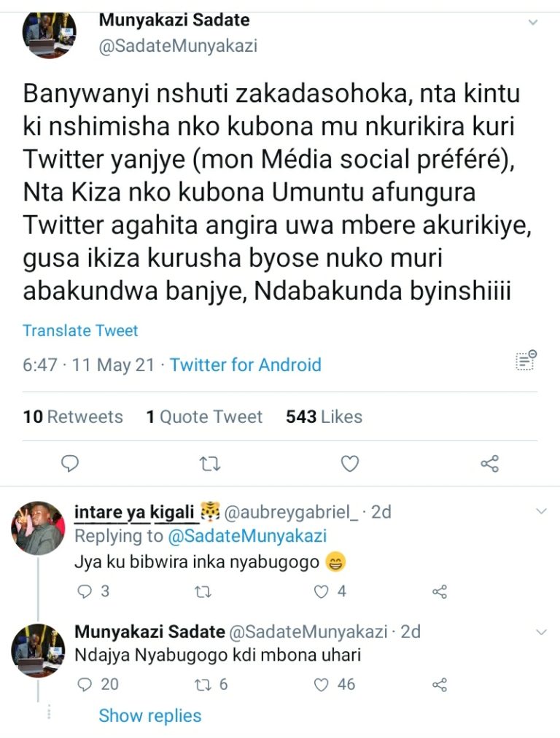
Task: Click Translate Tweet link
Action: (80, 330)
